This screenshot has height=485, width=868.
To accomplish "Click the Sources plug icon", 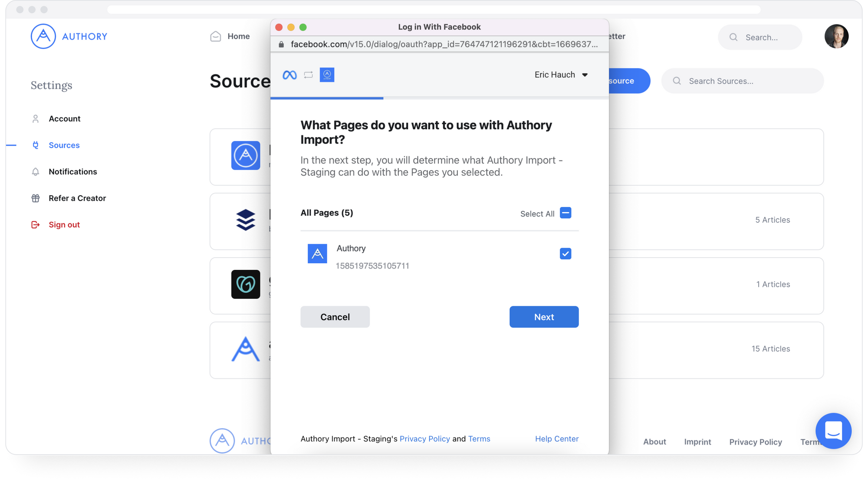I will pos(36,145).
